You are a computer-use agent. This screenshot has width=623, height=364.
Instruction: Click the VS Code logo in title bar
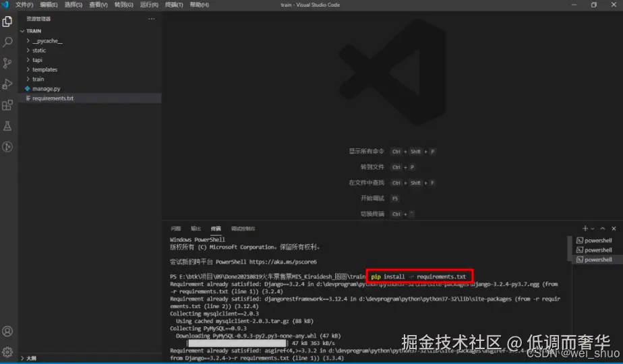pos(5,4)
